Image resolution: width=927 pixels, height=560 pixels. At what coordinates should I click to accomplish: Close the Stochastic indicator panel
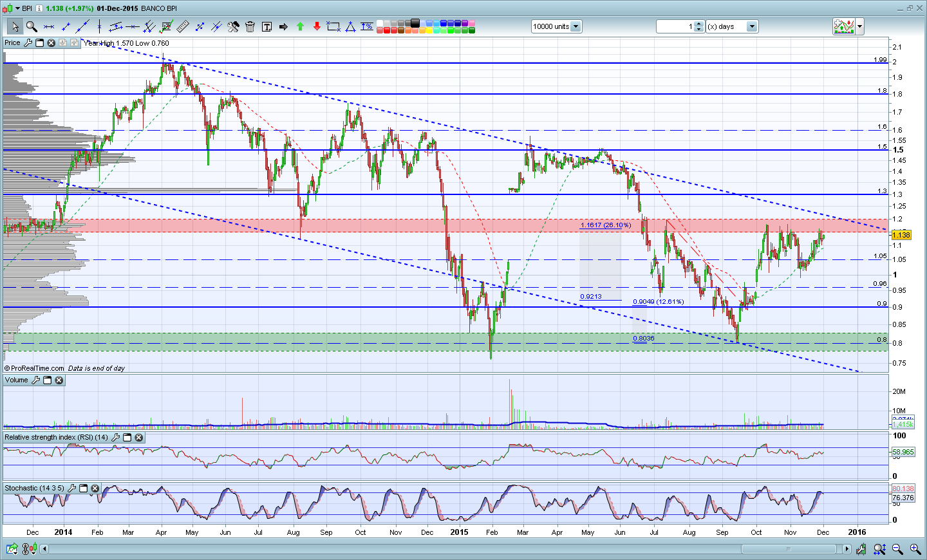click(x=95, y=489)
